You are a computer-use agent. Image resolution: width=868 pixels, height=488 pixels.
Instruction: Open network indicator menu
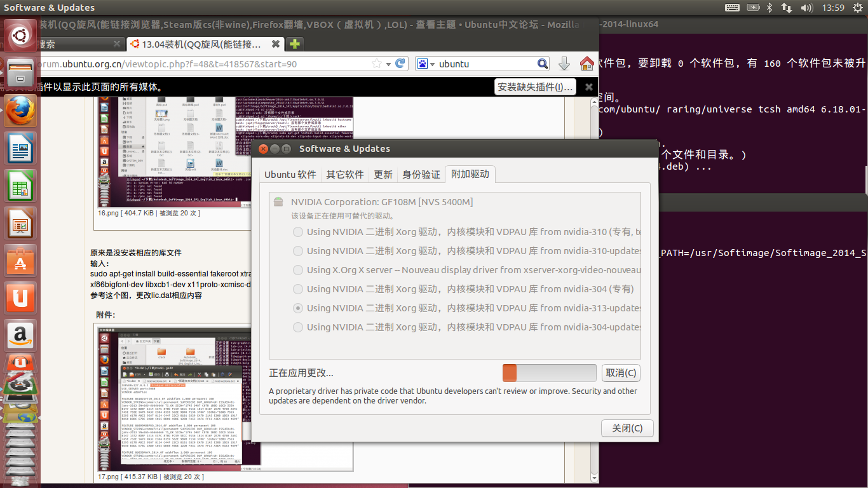(787, 8)
